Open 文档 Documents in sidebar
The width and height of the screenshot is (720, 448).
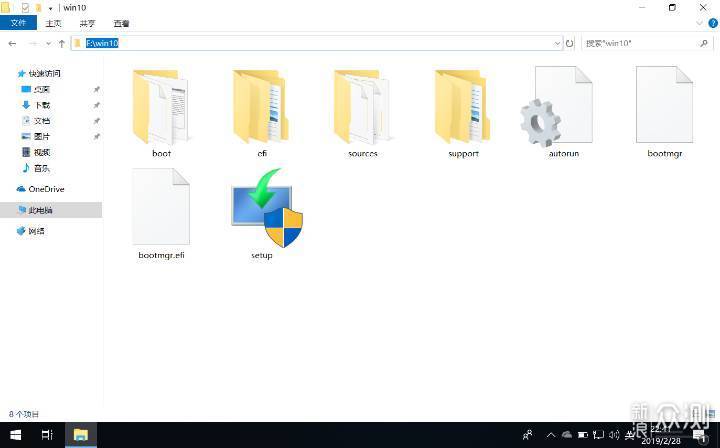pyautogui.click(x=42, y=121)
